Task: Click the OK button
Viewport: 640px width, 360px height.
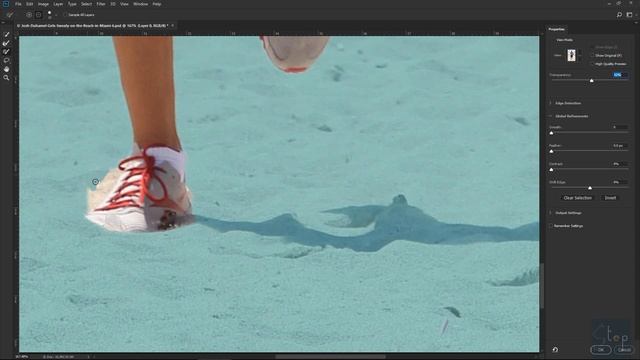Action: [x=601, y=350]
